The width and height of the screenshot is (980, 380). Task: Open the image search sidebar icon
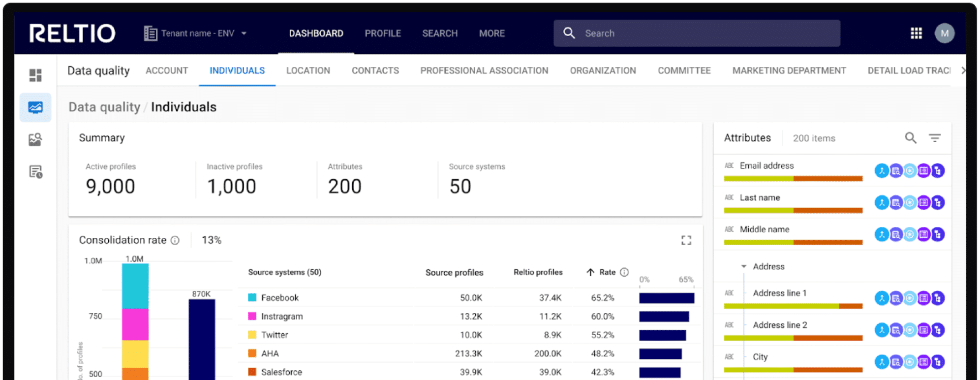click(35, 140)
